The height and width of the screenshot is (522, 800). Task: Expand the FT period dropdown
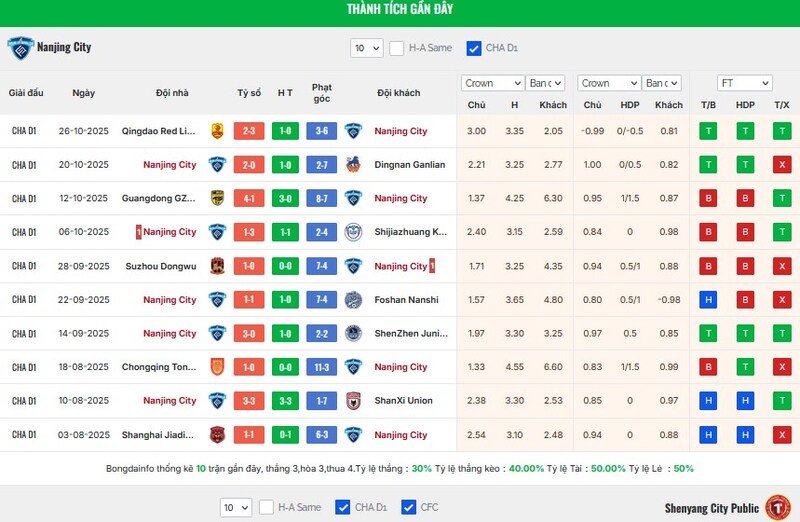click(745, 83)
